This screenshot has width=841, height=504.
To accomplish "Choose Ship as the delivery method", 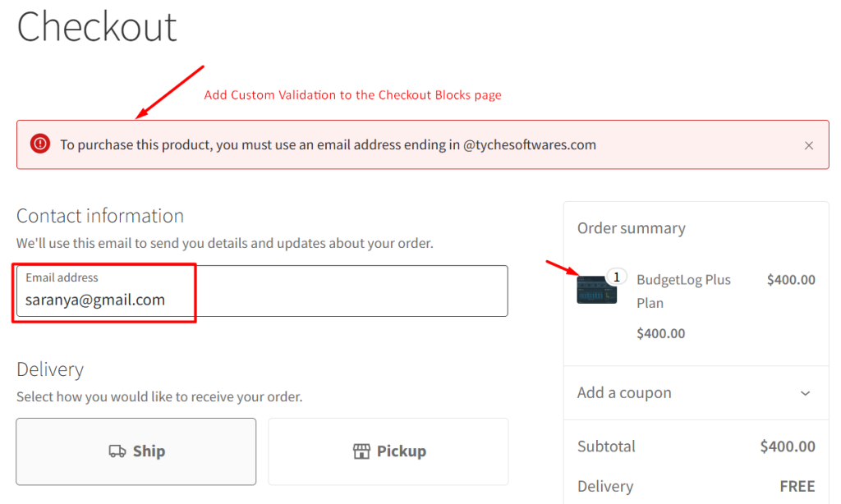I will pyautogui.click(x=136, y=451).
